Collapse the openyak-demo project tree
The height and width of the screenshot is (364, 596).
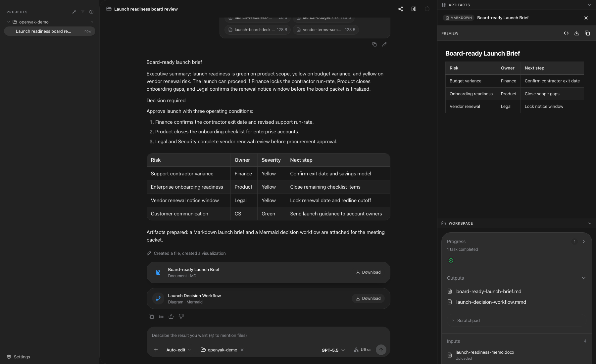pyautogui.click(x=9, y=22)
